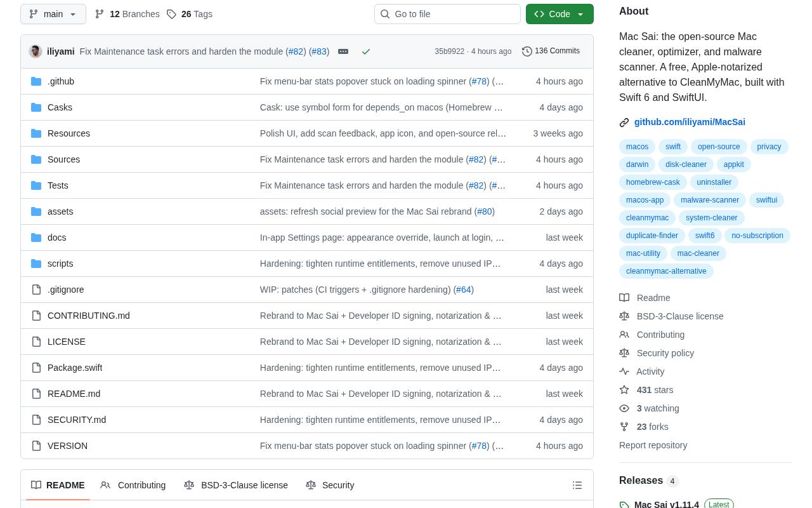Open the README outline menu icon
Image resolution: width=812 pixels, height=508 pixels.
point(577,485)
